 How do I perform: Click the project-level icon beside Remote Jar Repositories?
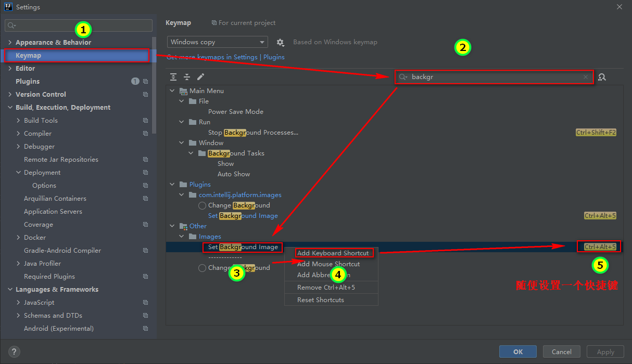145,160
